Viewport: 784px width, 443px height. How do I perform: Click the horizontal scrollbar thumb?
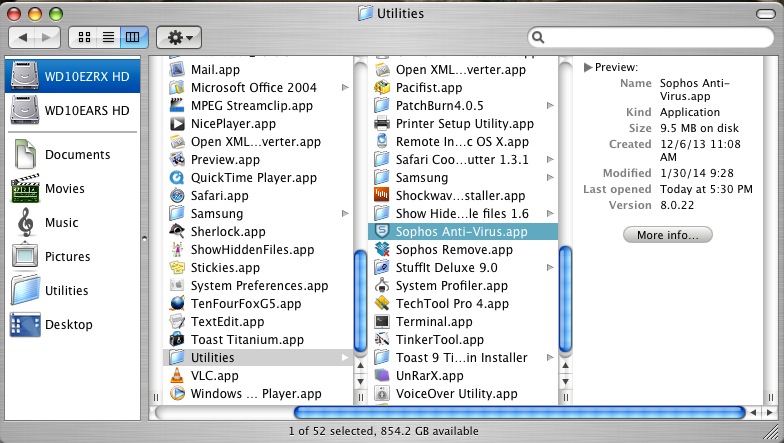pos(520,412)
